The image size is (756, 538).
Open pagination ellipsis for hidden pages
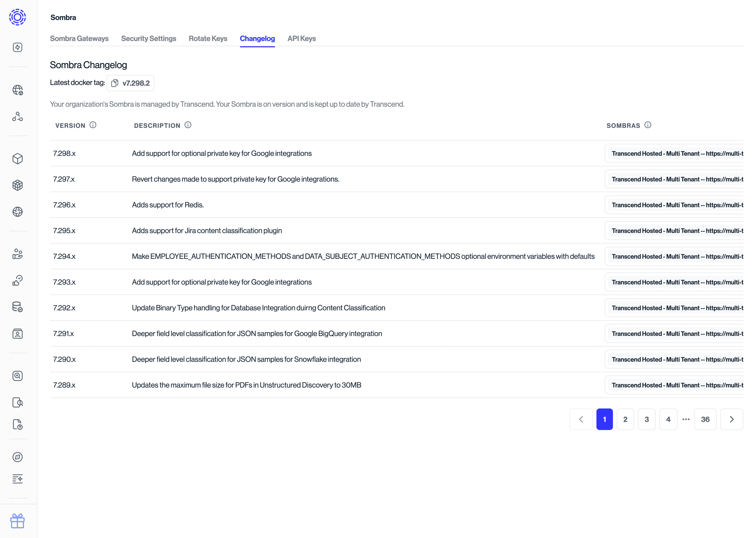pyautogui.click(x=686, y=419)
